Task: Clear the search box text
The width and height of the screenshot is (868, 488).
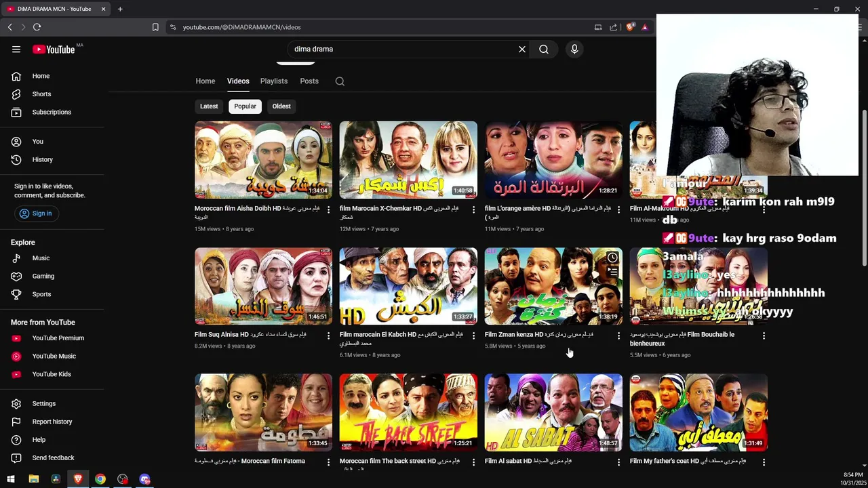Action: pos(522,49)
